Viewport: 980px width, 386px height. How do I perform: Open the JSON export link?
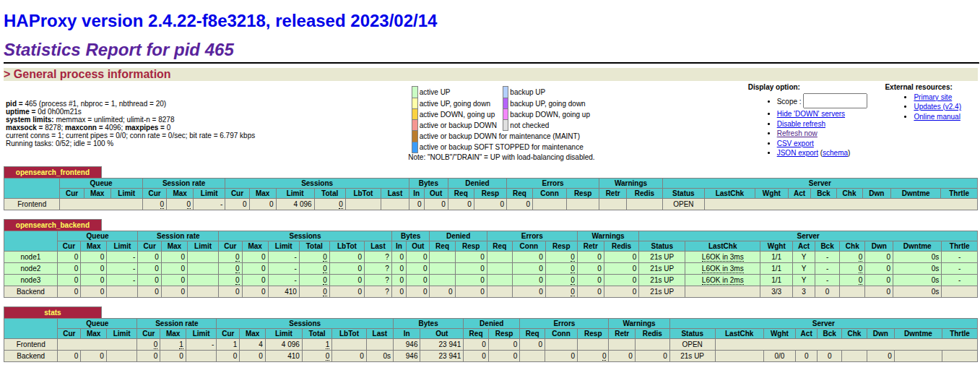point(797,153)
